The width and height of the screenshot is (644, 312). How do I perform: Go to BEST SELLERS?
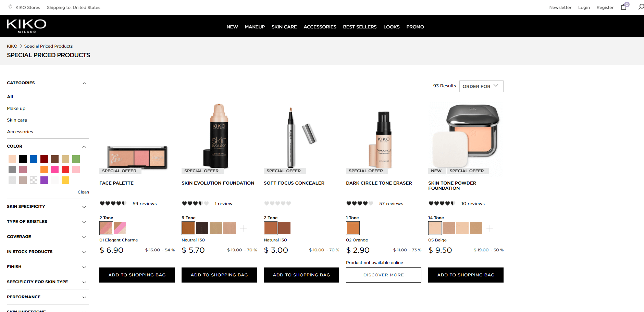[x=360, y=27]
